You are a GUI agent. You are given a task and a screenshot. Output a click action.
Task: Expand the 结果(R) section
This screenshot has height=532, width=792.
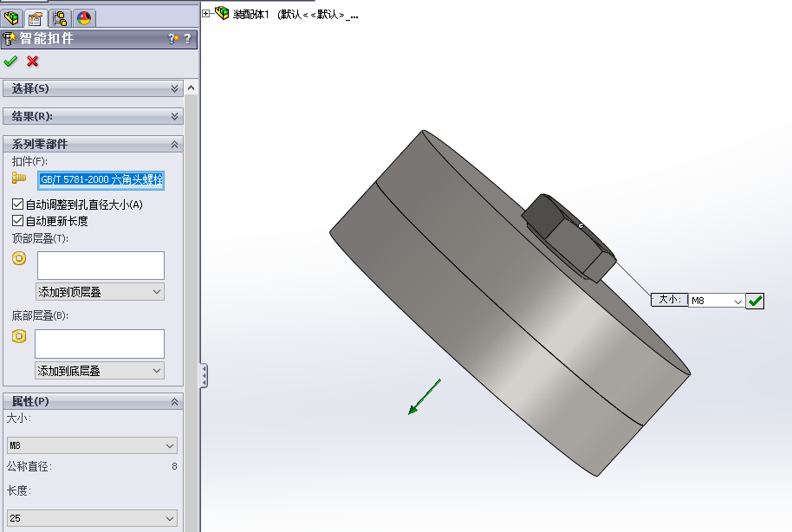(174, 116)
